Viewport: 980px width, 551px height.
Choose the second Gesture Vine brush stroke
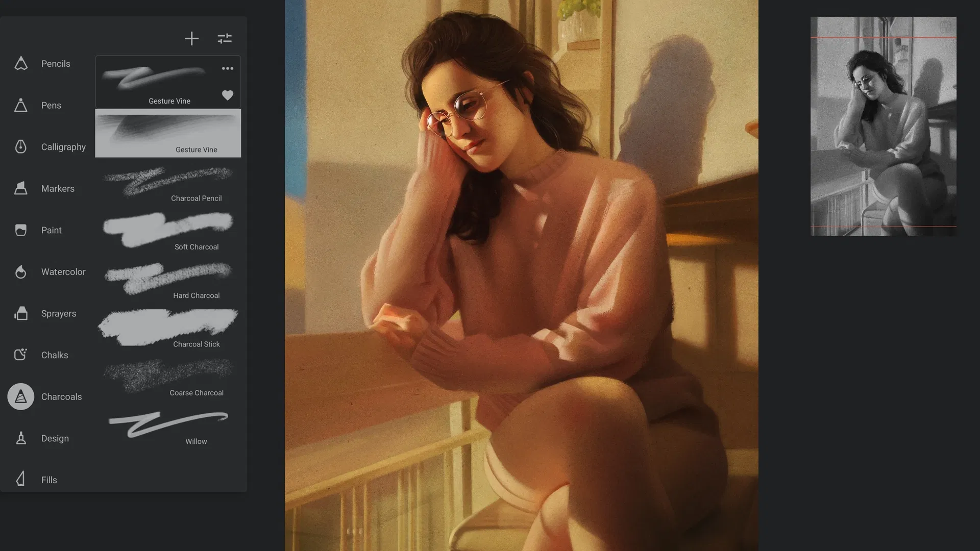tap(168, 133)
